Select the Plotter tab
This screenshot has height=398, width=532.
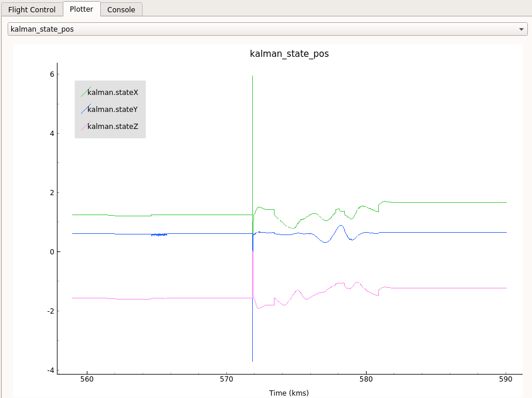click(x=82, y=9)
